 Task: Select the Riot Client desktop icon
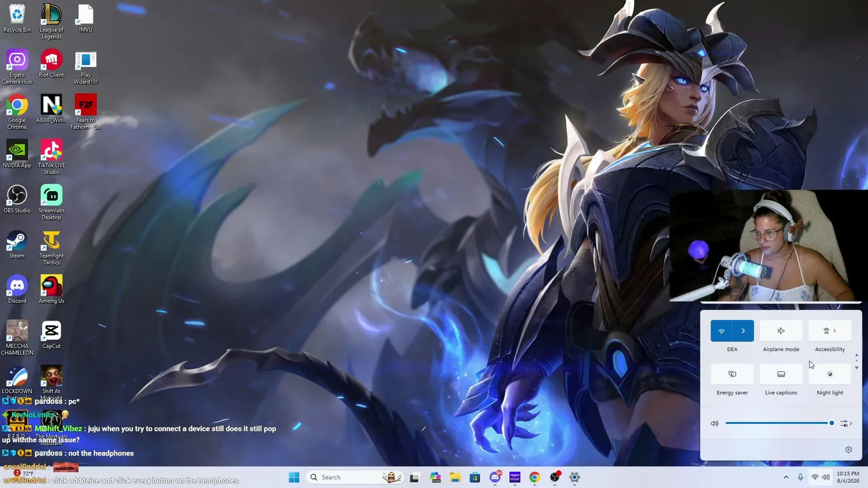pos(52,64)
